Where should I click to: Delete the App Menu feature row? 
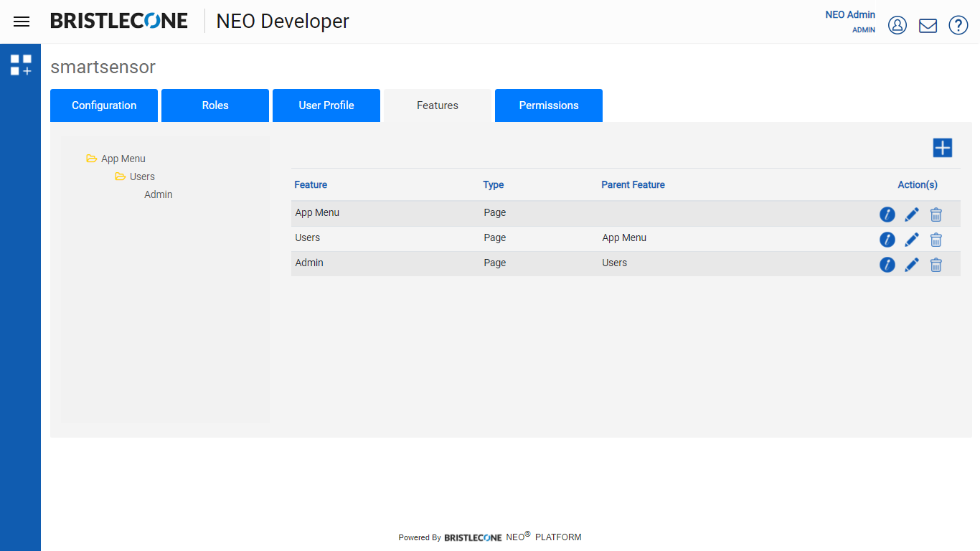(x=936, y=215)
